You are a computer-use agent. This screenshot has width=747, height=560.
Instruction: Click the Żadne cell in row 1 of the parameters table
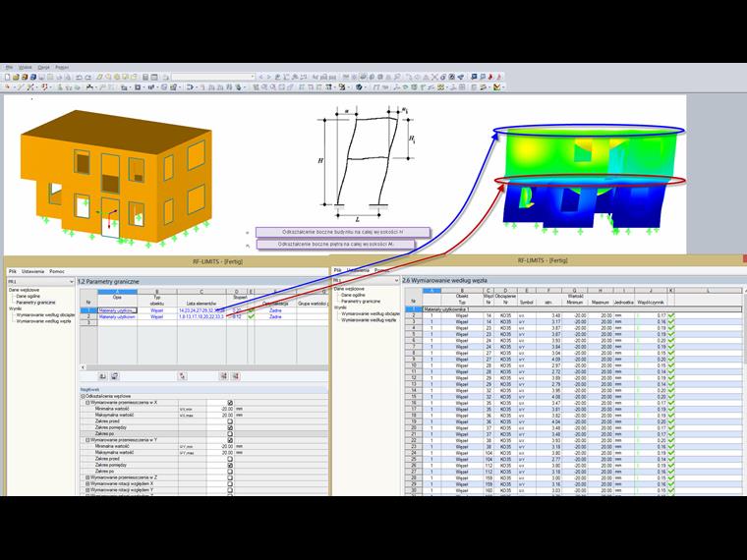pyautogui.click(x=275, y=310)
